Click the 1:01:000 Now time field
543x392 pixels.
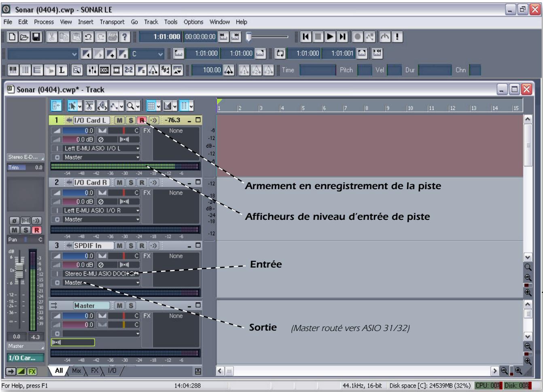[x=160, y=37]
